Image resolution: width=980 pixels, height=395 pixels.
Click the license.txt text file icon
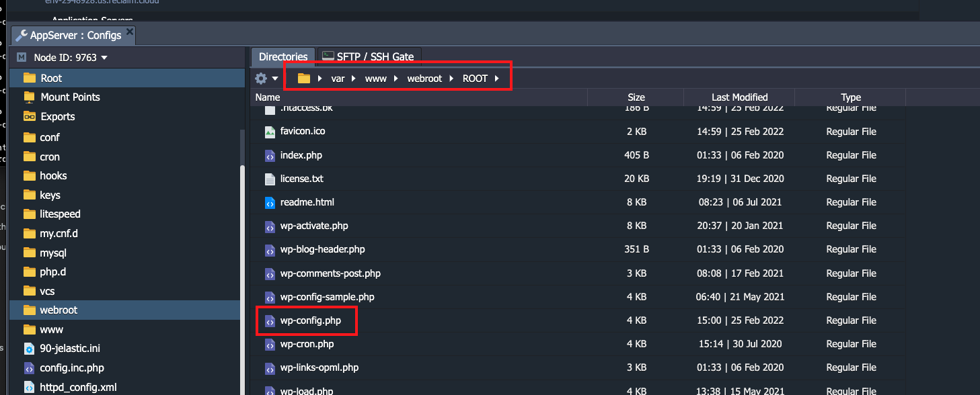point(270,179)
